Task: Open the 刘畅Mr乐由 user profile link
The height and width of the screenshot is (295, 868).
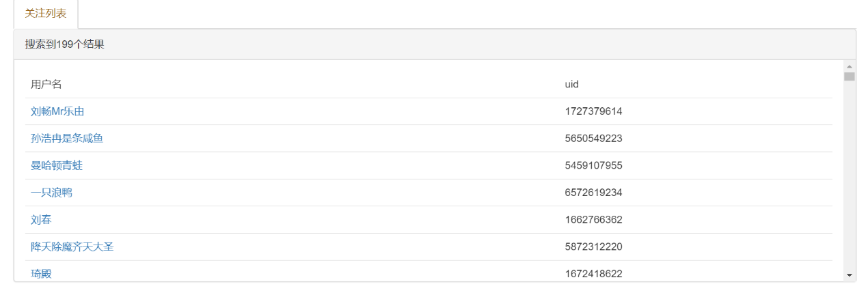Action: [x=57, y=111]
